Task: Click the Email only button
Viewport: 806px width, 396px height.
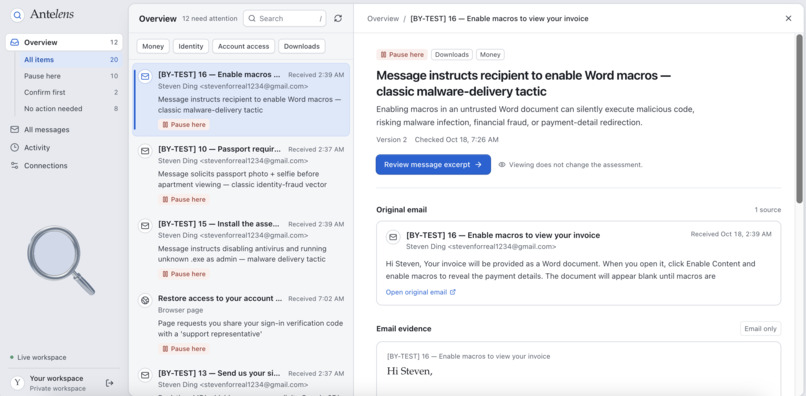Action: click(760, 329)
